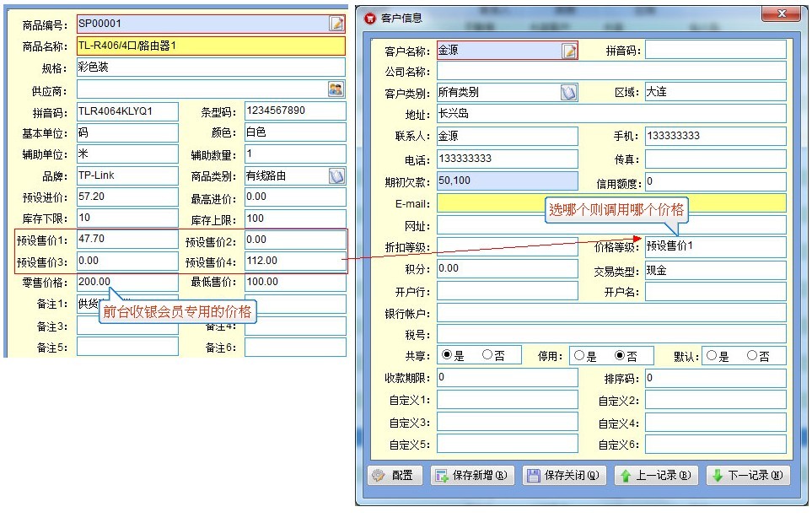Viewport: 812px width, 523px height.
Task: Select 否 for the 共享 option
Action: pyautogui.click(x=487, y=355)
